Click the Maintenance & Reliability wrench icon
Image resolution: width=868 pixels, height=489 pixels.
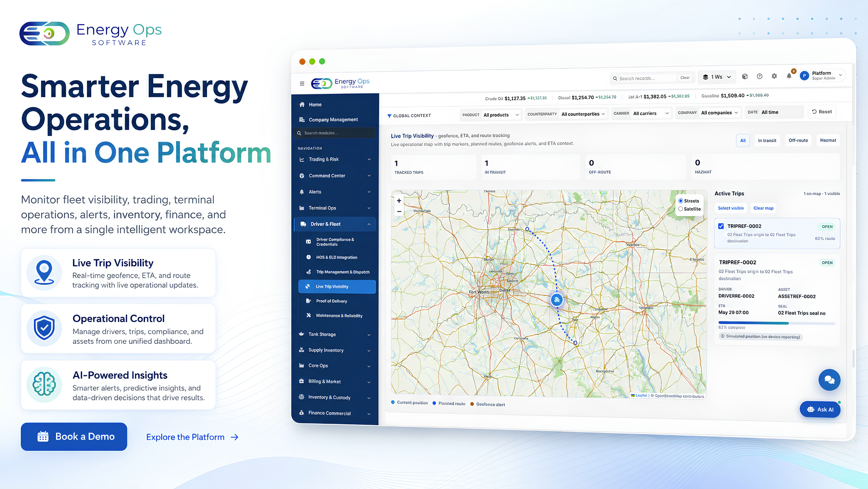click(x=308, y=315)
